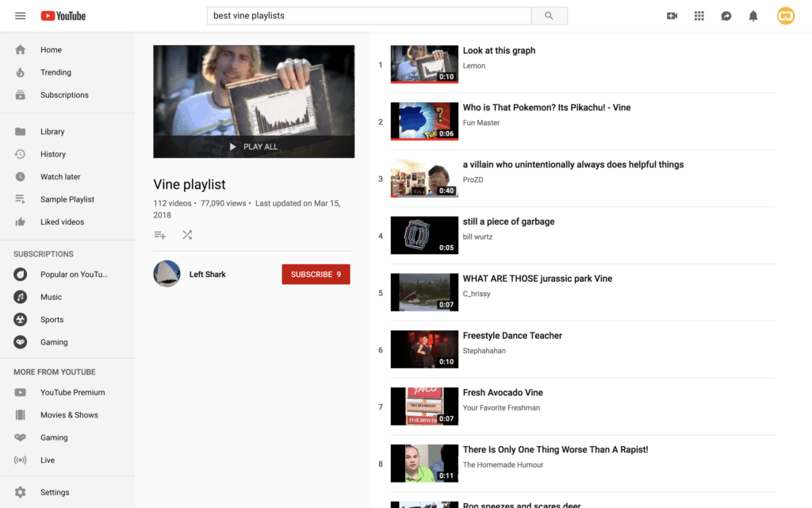812x508 pixels.
Task: Subscribe to Left Shark
Action: point(316,274)
